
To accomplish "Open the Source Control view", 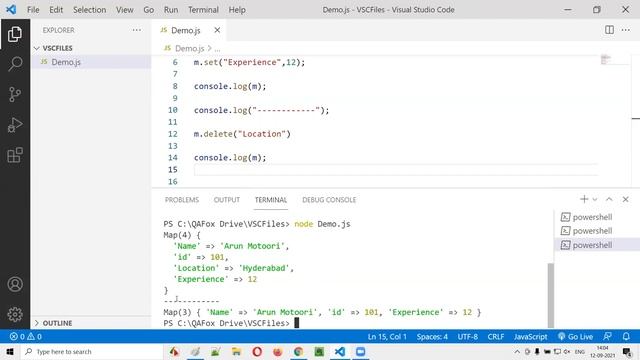I will pos(15,94).
